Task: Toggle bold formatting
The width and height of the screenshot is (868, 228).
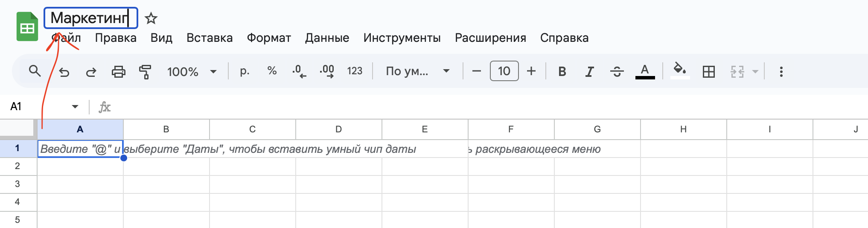Action: [562, 71]
